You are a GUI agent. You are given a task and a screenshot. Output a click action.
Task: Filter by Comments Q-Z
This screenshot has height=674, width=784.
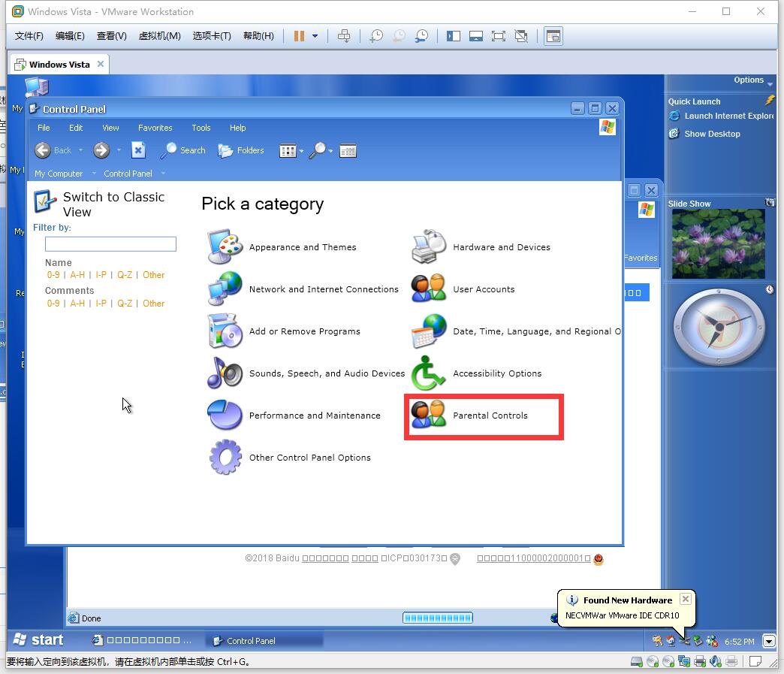[x=125, y=304]
